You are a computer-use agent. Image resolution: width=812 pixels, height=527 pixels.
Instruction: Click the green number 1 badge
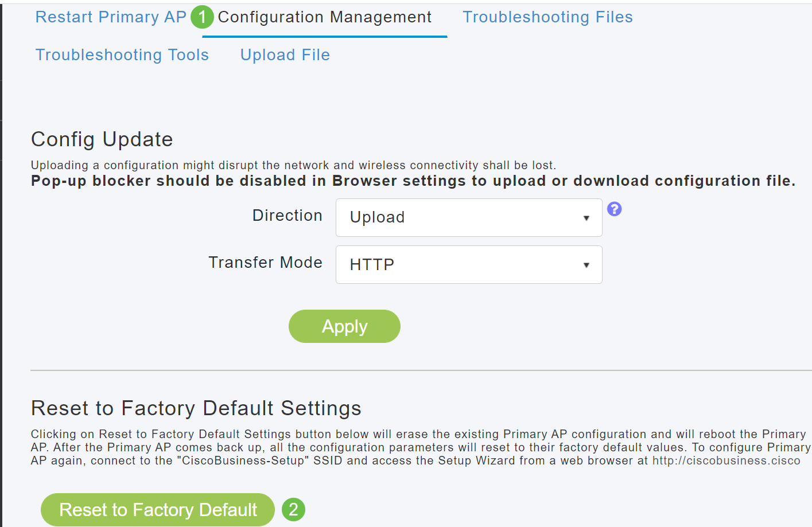tap(202, 17)
